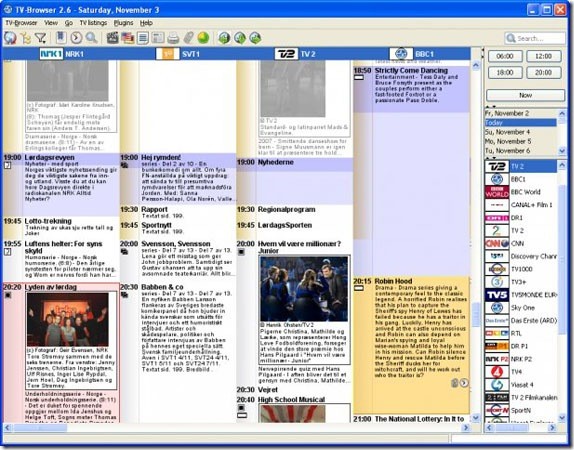Click the BBC1 logo in column header
The height and width of the screenshot is (450, 574).
coord(401,54)
